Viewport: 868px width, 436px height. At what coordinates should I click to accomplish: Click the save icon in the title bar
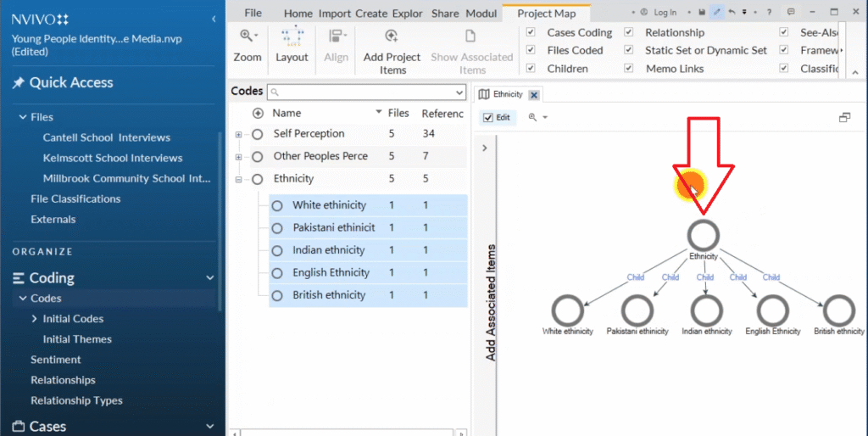point(702,12)
